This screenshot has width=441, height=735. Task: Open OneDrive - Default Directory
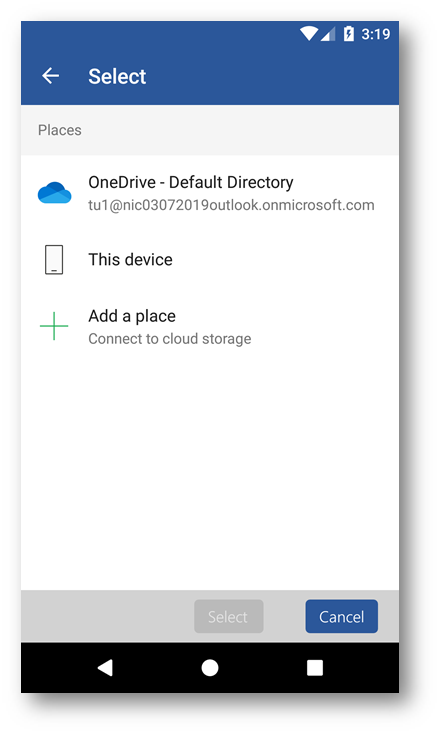coord(210,193)
